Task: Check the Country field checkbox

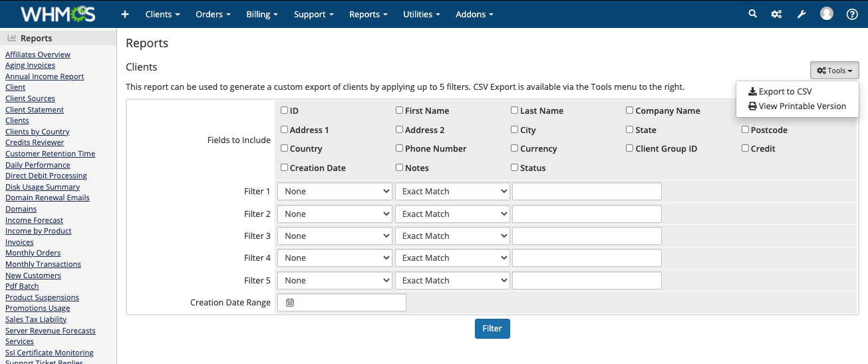Action: click(285, 148)
